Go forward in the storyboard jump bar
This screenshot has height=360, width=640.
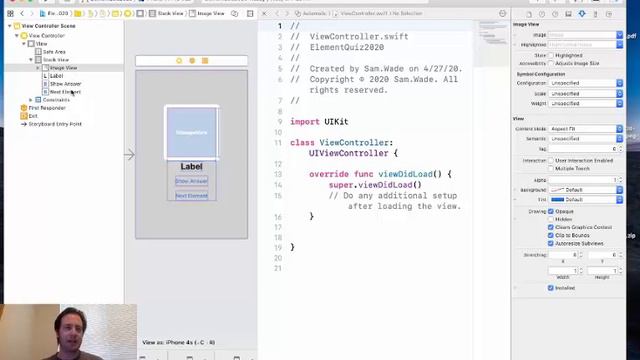[31, 13]
